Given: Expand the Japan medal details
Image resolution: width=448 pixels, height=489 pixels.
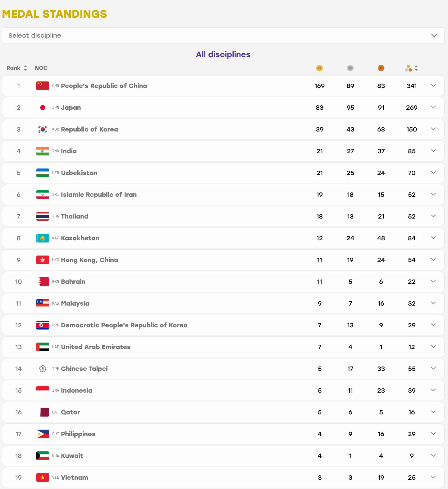Looking at the screenshot, I should click(433, 107).
